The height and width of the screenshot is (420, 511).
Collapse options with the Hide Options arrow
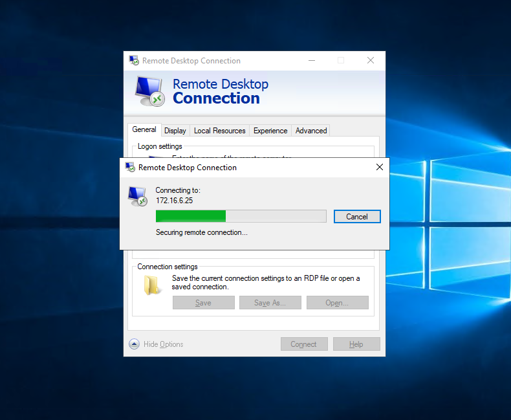pyautogui.click(x=134, y=344)
